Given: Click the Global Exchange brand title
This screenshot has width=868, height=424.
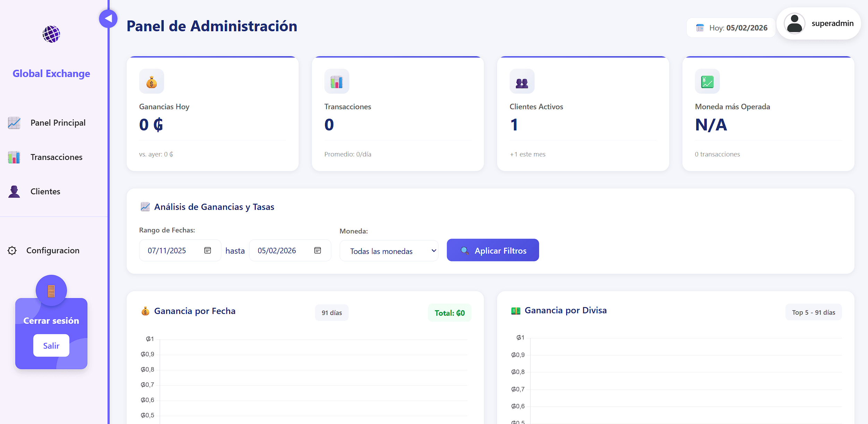Looking at the screenshot, I should tap(51, 74).
